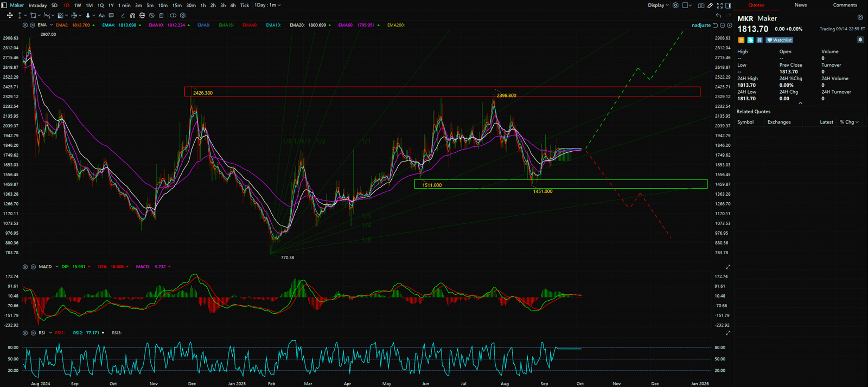
Task: Click the price alert bell icon
Action: pyautogui.click(x=860, y=40)
